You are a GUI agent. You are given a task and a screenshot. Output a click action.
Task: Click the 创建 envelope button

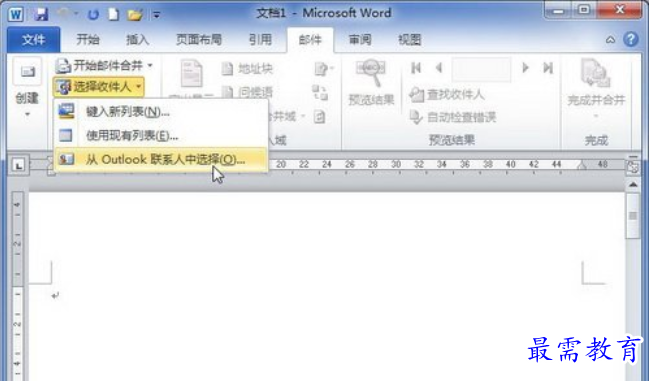[x=27, y=87]
